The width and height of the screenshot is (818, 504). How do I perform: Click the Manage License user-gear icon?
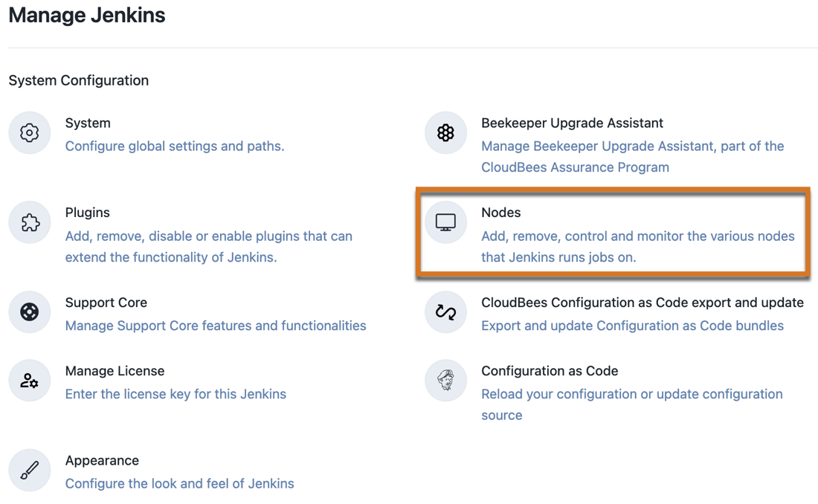pos(29,381)
